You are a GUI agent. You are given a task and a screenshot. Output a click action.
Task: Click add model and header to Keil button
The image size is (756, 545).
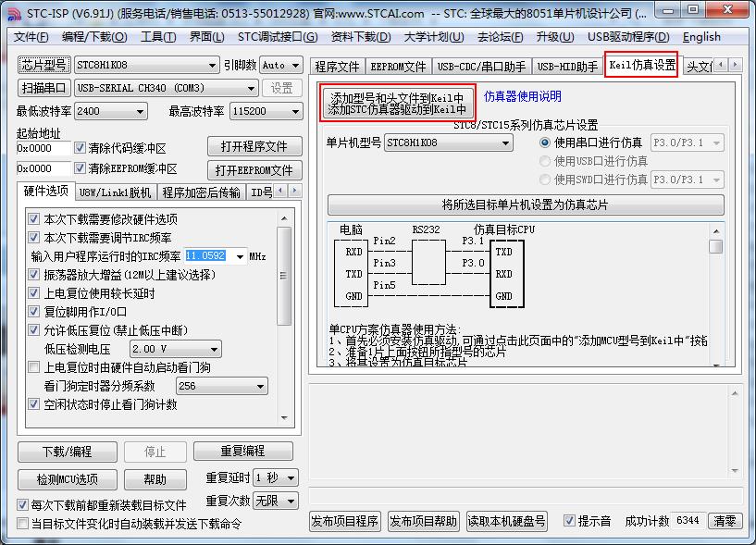click(x=397, y=104)
